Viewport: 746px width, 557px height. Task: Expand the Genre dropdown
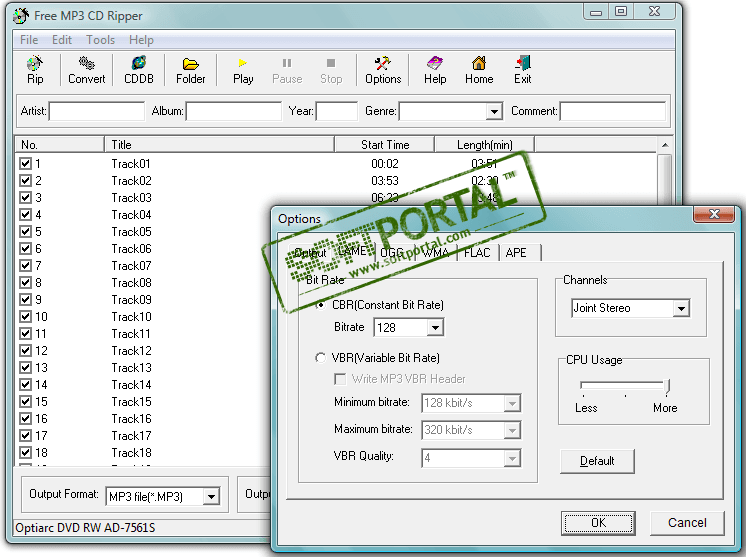coord(494,111)
